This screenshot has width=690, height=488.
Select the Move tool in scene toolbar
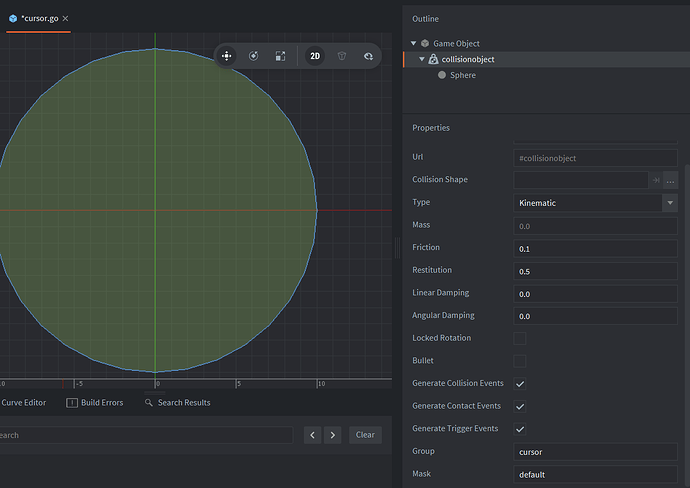[226, 56]
